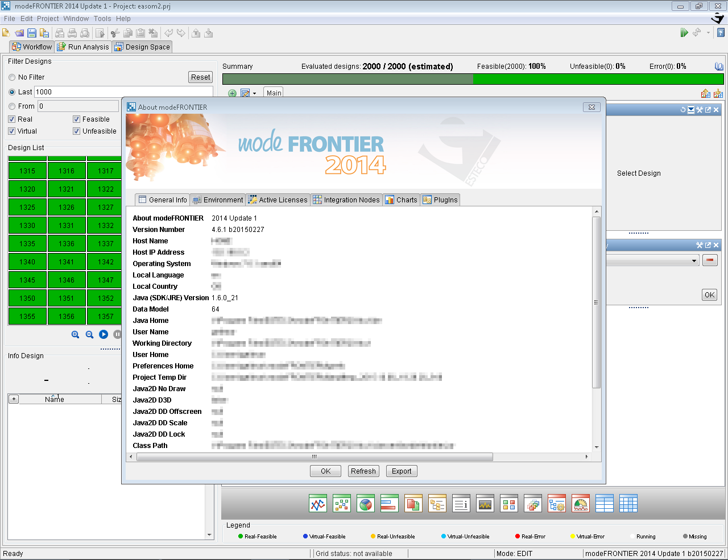This screenshot has height=560, width=728.
Task: Click the Refresh button
Action: coord(363,471)
